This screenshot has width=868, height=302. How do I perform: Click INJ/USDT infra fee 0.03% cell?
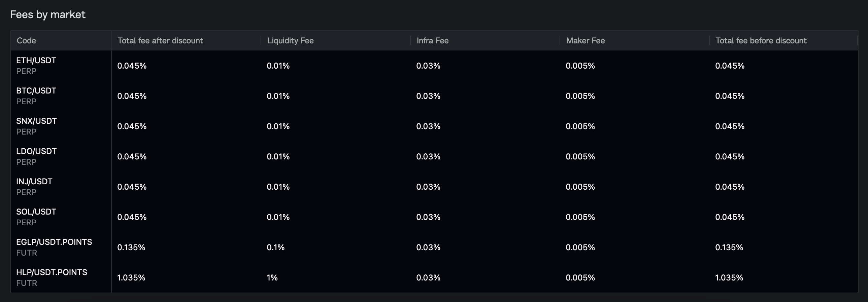428,187
